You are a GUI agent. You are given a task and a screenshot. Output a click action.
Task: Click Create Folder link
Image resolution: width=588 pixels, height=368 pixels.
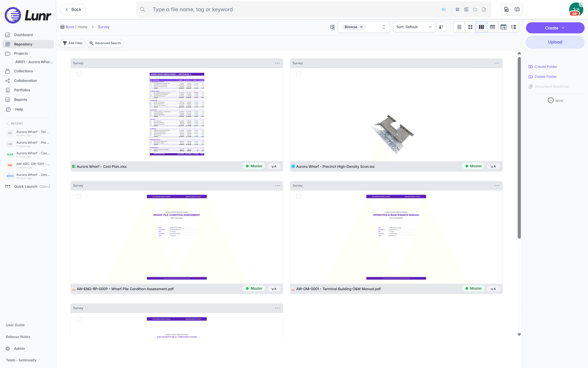click(543, 67)
